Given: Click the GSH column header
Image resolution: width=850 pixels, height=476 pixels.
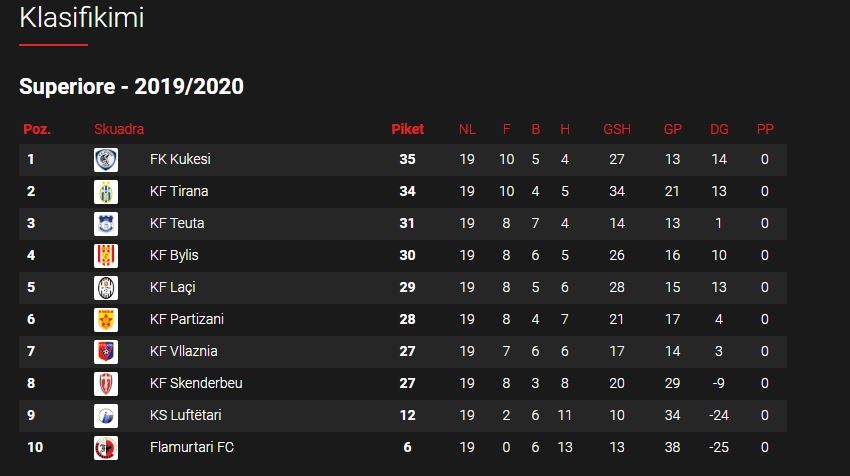Looking at the screenshot, I should tap(617, 129).
